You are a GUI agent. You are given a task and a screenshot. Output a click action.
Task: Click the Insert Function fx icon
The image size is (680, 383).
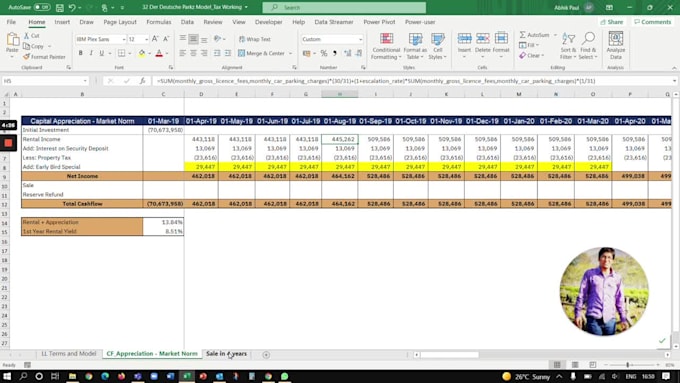[142, 81]
